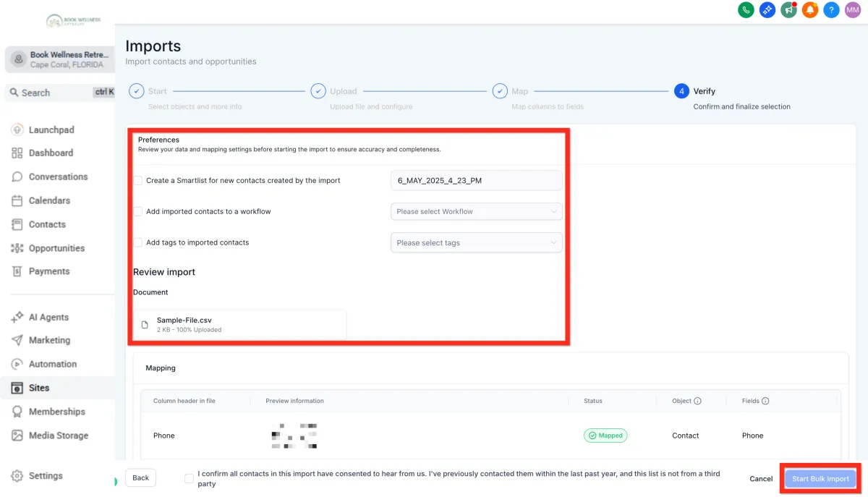Viewport: 868px width, 497px height.
Task: Click the info icon beside Fields column
Action: pos(765,401)
